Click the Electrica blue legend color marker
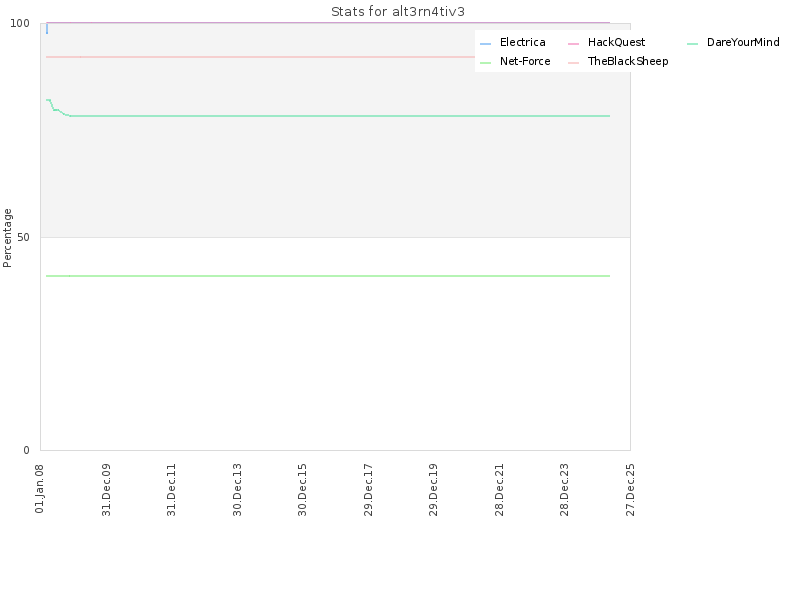Screen dimensions: 800x600 (485, 44)
